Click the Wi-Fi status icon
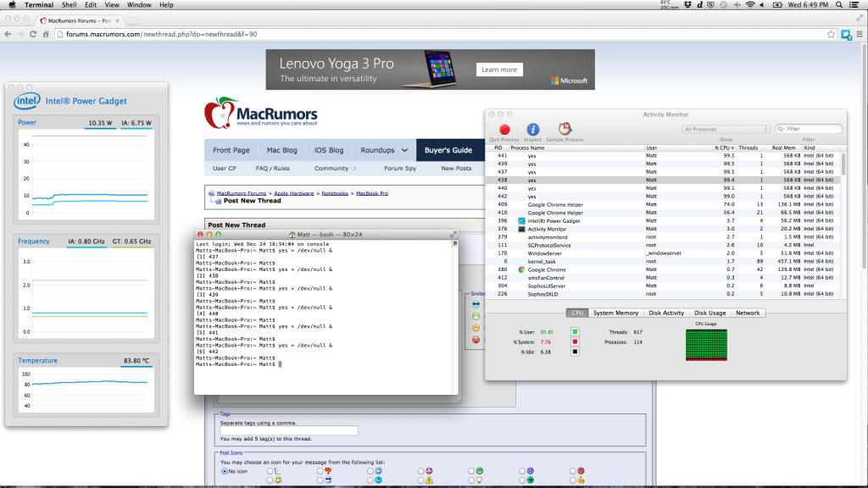This screenshot has width=868, height=488. [x=750, y=5]
